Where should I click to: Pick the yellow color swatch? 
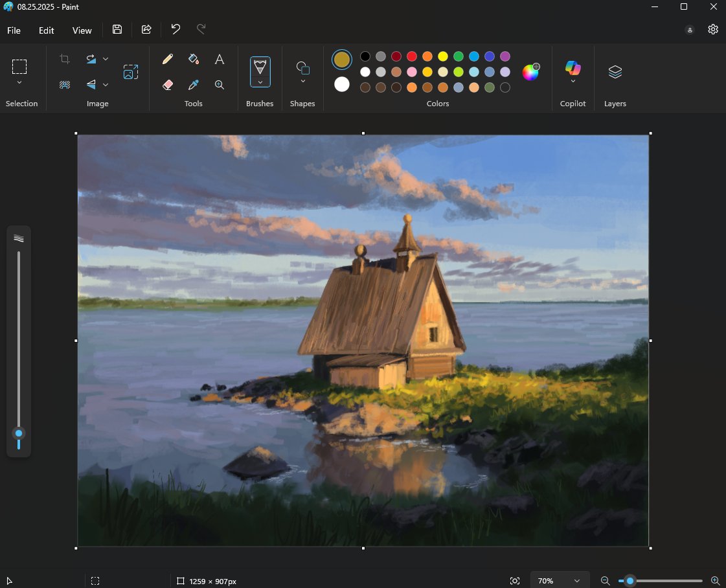(443, 56)
